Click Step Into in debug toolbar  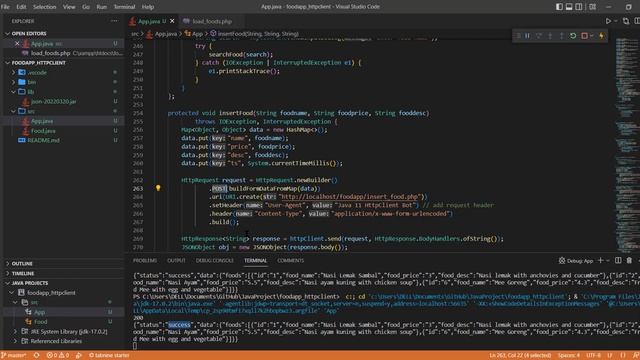point(550,36)
